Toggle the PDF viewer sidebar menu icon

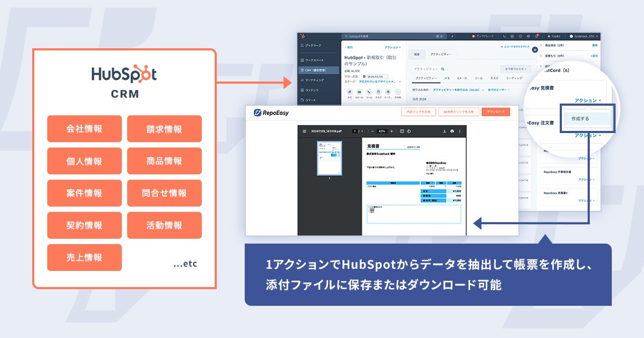click(305, 131)
